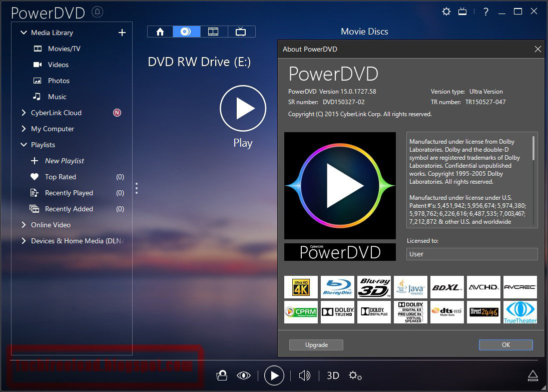Switch to the TV tab icon

(x=241, y=32)
